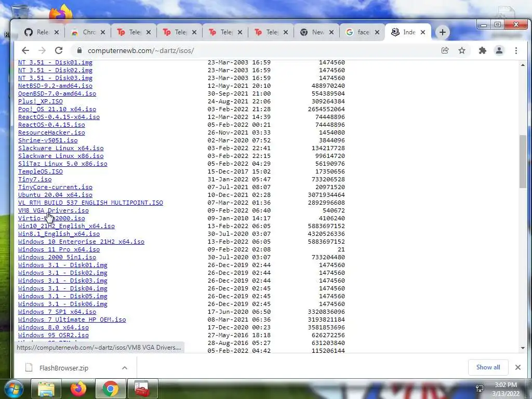The width and height of the screenshot is (532, 399).
Task: Close the Google 'face' search tab
Action: point(377,32)
